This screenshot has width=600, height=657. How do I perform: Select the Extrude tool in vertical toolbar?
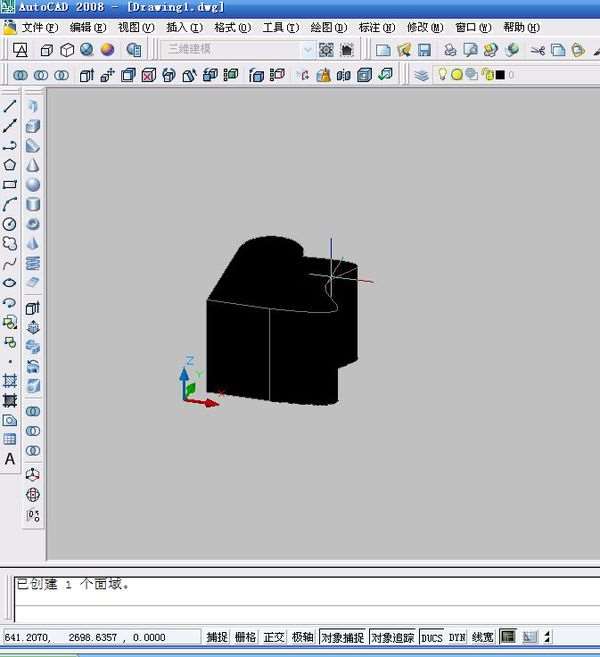coord(33,308)
